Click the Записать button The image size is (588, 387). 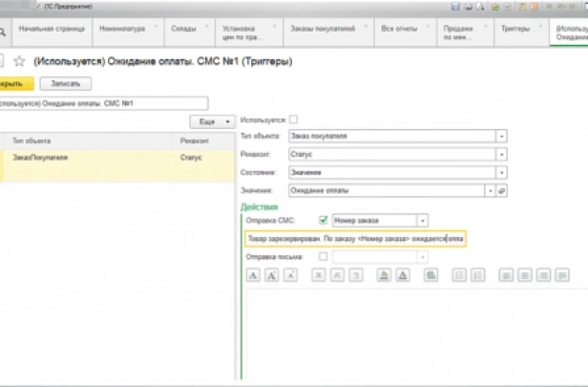coord(73,83)
